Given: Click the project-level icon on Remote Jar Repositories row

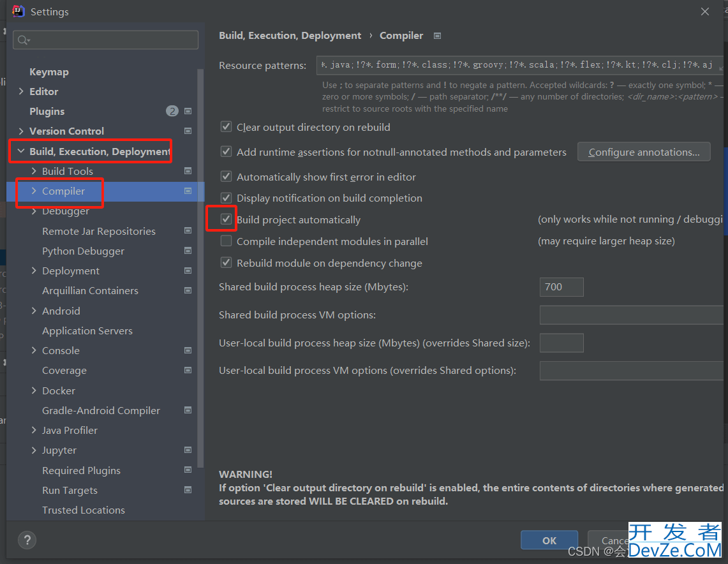Looking at the screenshot, I should point(188,231).
